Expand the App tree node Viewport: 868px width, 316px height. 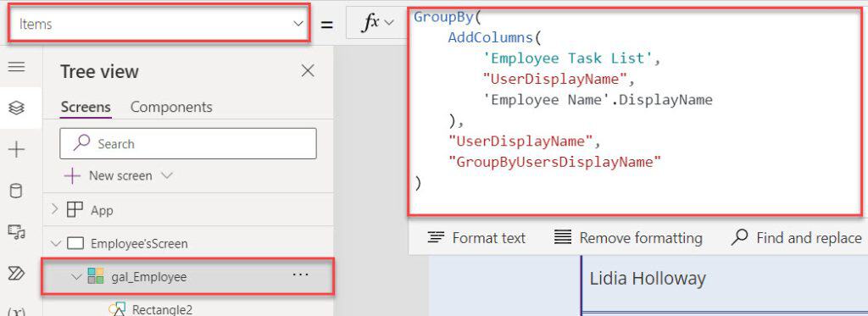(x=54, y=210)
